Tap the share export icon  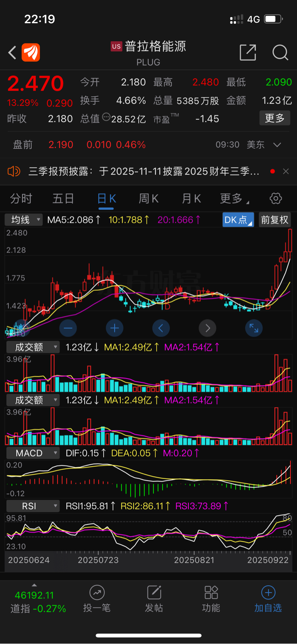248,52
